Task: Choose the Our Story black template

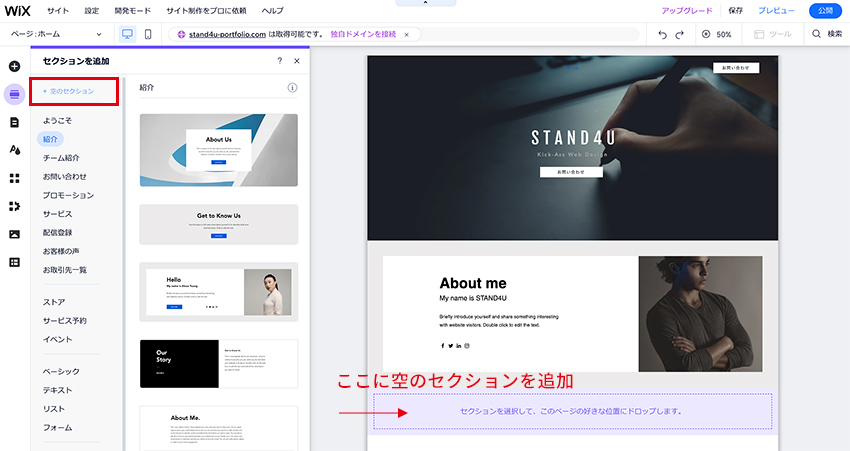Action: 218,364
